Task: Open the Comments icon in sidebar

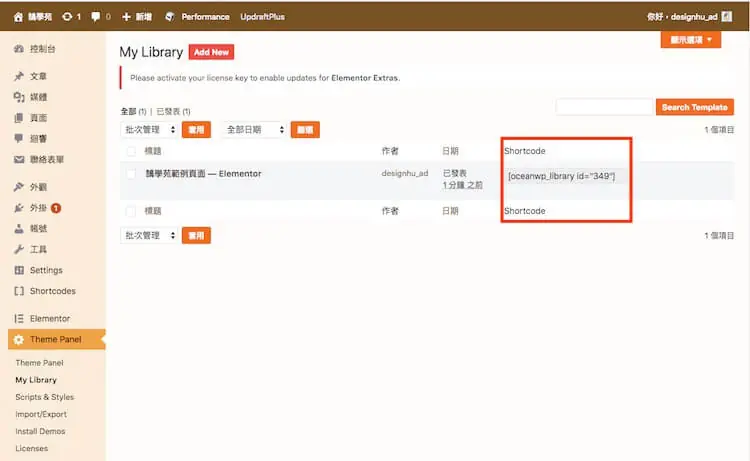Action: tap(19, 139)
